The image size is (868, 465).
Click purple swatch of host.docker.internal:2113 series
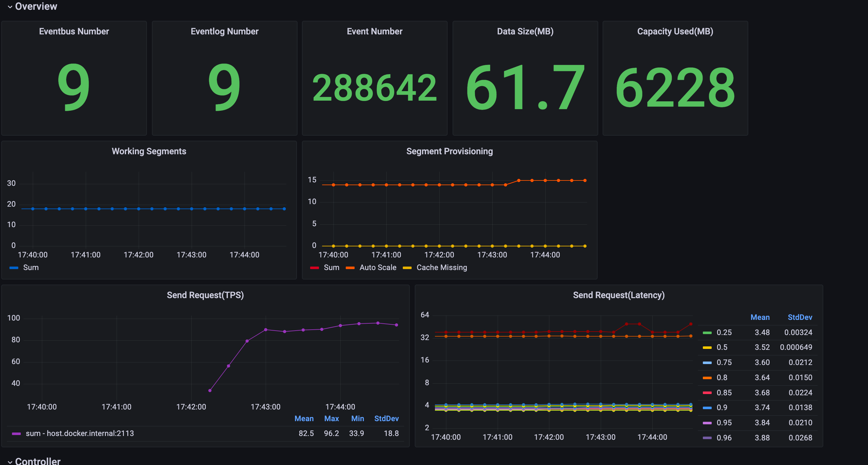tap(16, 434)
